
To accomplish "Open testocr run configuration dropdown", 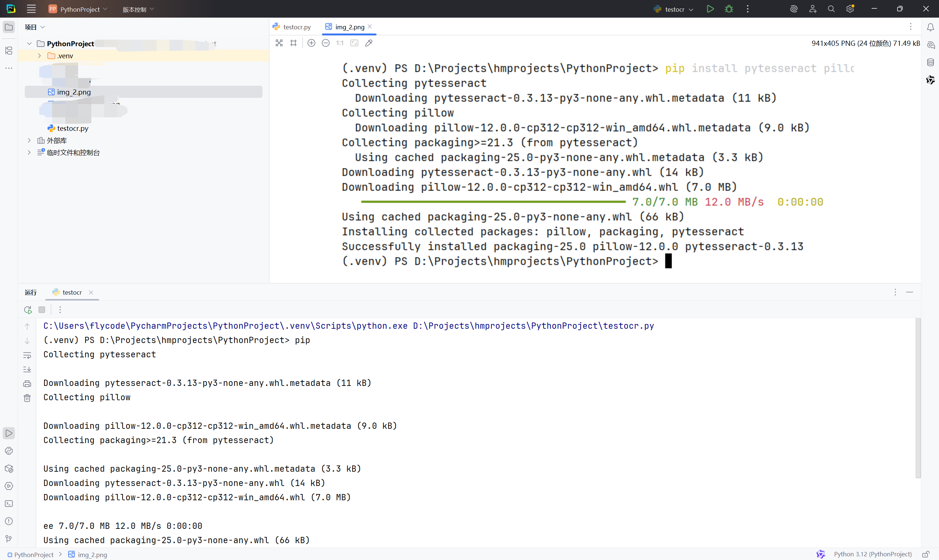I will tap(674, 9).
